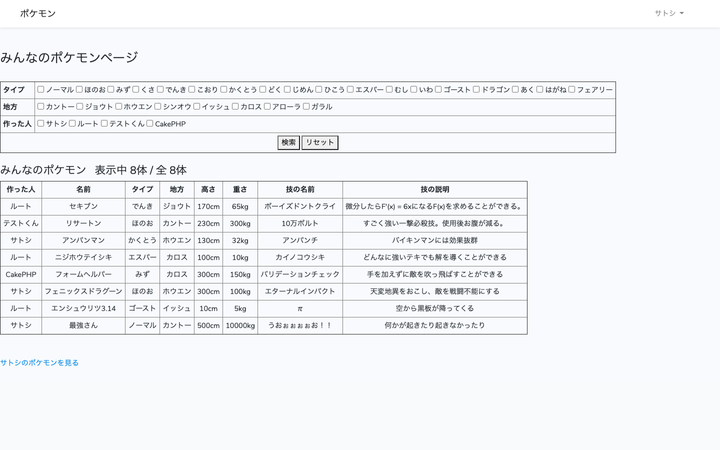This screenshot has height=450, width=720.
Task: Tick the エスパー type checkbox
Action: click(350, 90)
